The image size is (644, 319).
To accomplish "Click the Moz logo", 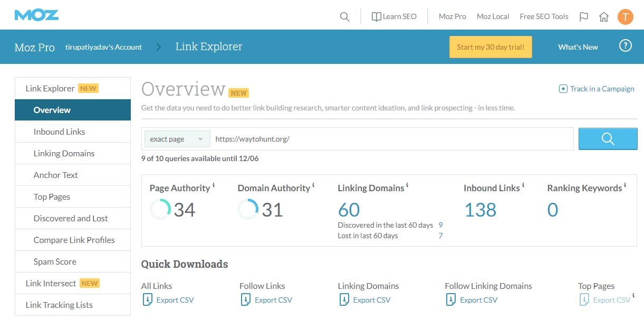I will [36, 15].
